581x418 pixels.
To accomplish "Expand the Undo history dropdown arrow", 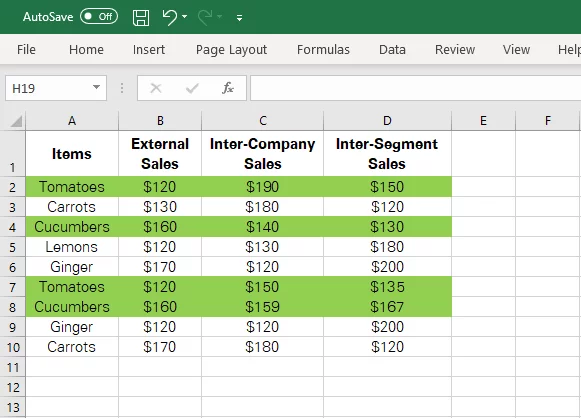I will click(x=185, y=17).
